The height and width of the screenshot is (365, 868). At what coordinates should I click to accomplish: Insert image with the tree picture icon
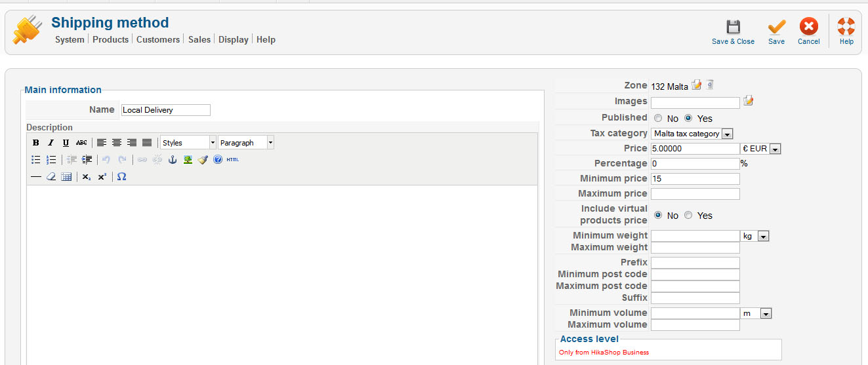click(x=188, y=159)
